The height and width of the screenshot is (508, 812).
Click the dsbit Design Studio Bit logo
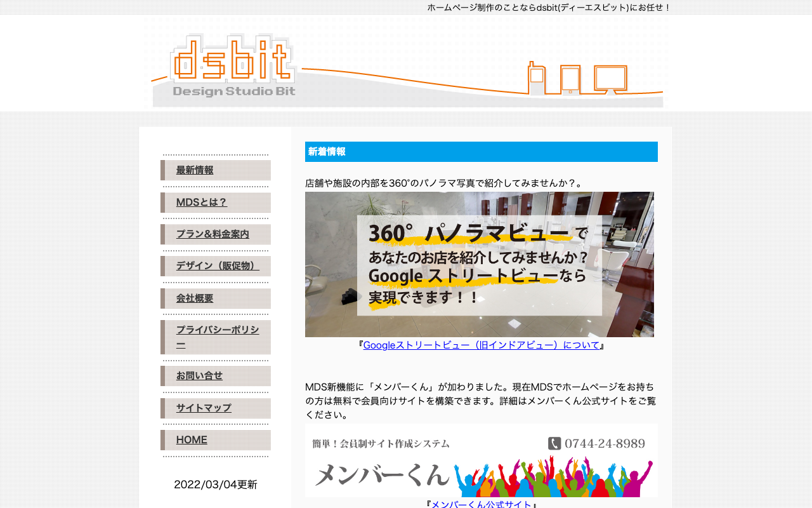(233, 65)
